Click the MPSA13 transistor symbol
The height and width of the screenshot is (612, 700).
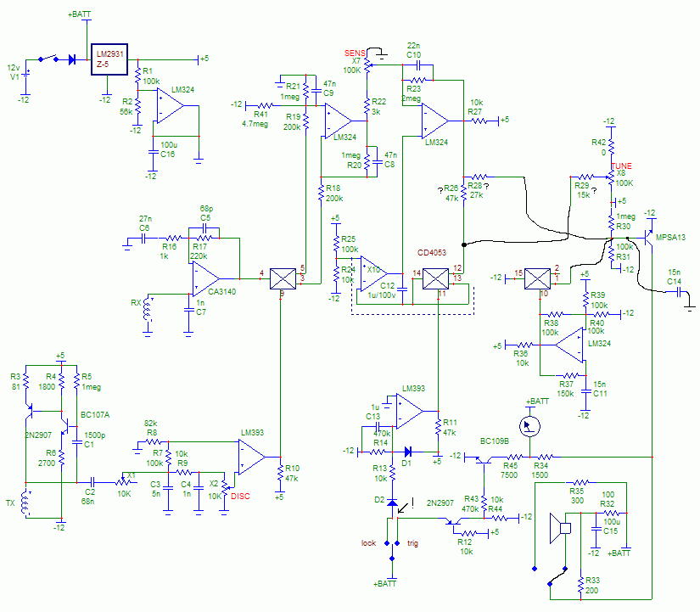pos(647,239)
